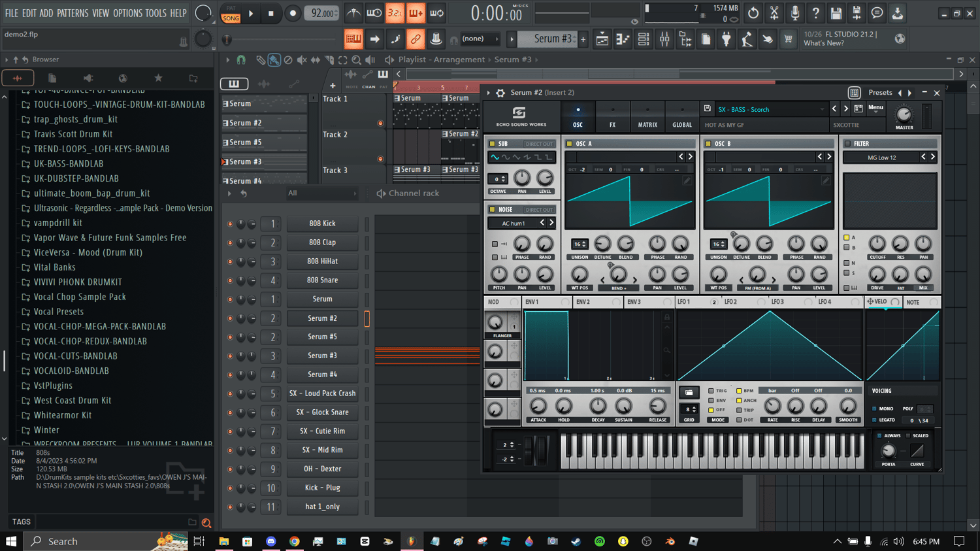This screenshot has height=551, width=980.
Task: Toggle OSC A enable checkbox
Action: 570,144
